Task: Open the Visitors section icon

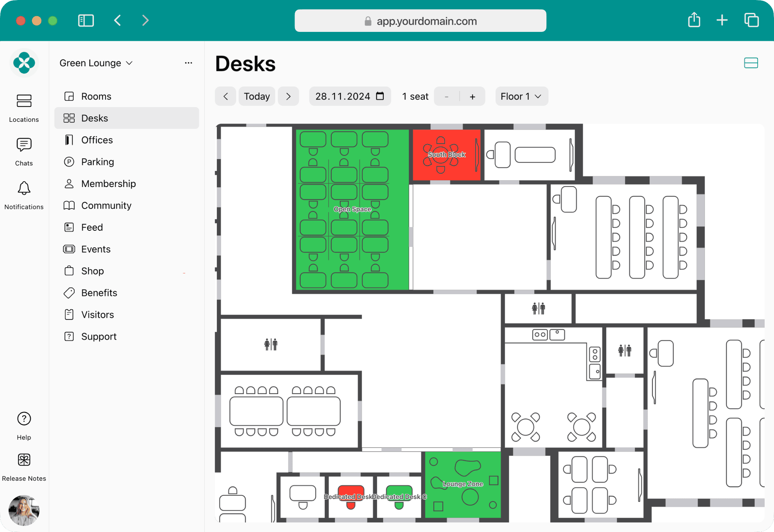Action: point(69,315)
